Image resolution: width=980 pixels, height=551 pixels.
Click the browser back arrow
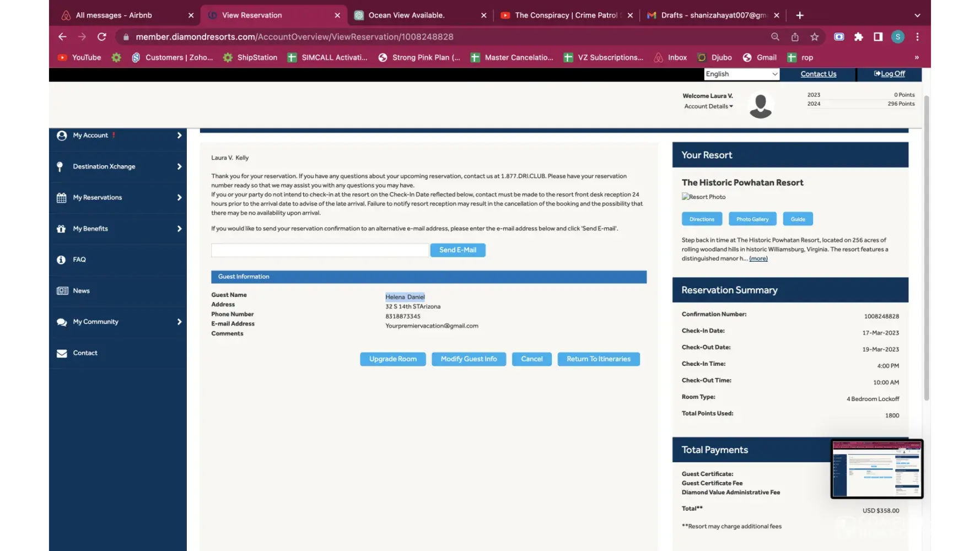pyautogui.click(x=62, y=37)
